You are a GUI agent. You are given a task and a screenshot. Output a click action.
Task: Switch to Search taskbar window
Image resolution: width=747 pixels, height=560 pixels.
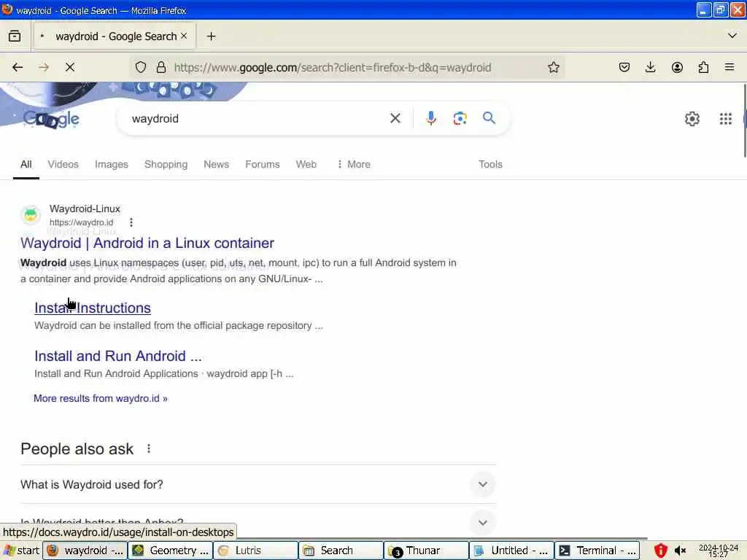[x=341, y=551]
